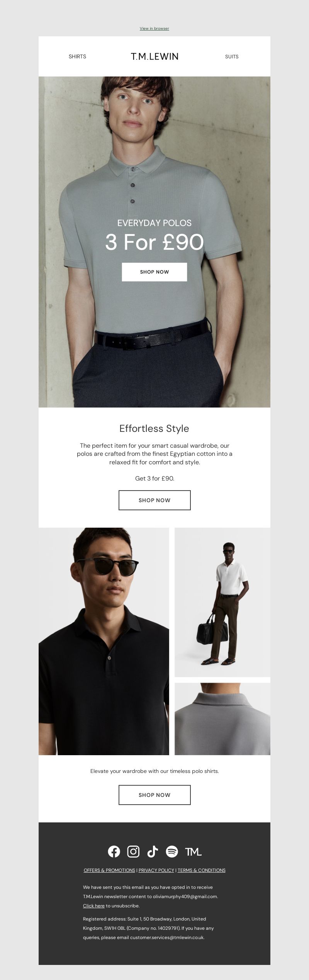Click the white polo full-length model photo

pyautogui.click(x=222, y=602)
